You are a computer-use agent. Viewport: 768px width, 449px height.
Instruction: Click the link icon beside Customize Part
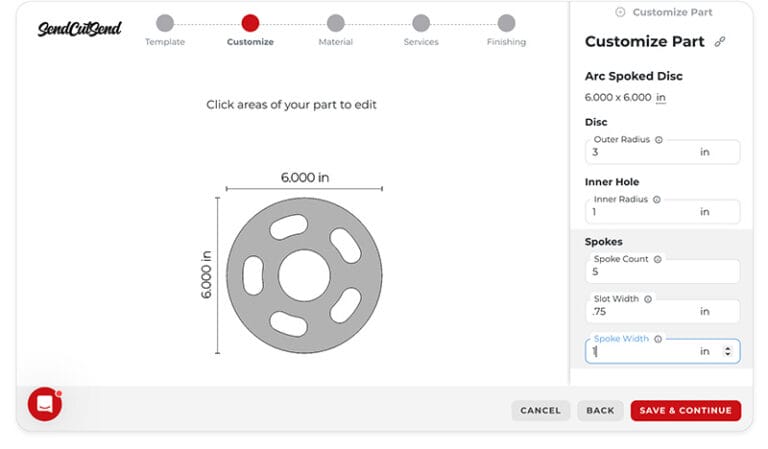(720, 42)
